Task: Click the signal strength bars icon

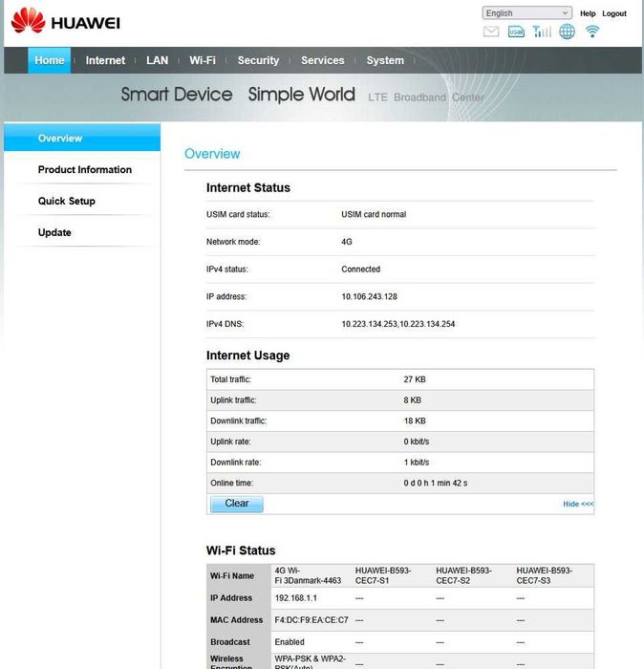Action: tap(542, 32)
